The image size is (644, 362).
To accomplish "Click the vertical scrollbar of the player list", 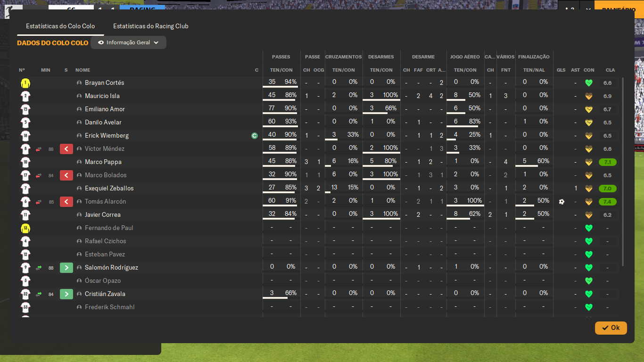I will [623, 172].
